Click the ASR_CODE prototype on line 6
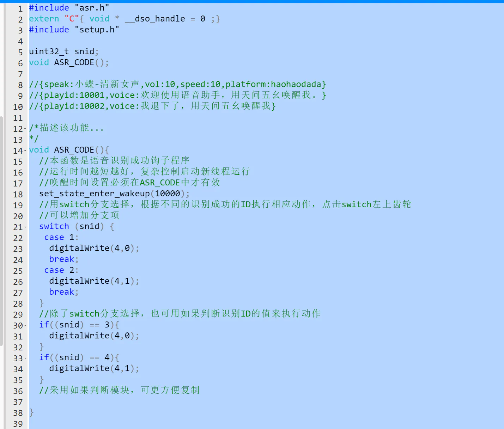The width and height of the screenshot is (504, 429). 69,62
